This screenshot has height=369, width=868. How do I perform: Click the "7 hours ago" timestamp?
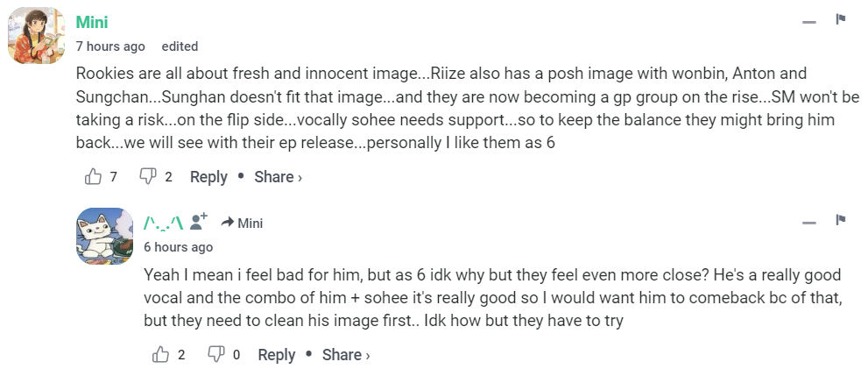pyautogui.click(x=110, y=46)
